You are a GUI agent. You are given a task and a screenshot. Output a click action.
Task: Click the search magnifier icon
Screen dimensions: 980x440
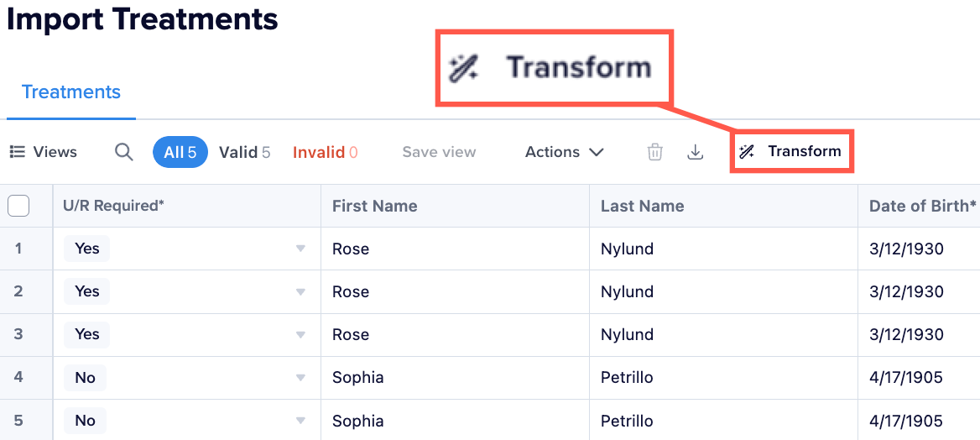point(124,152)
